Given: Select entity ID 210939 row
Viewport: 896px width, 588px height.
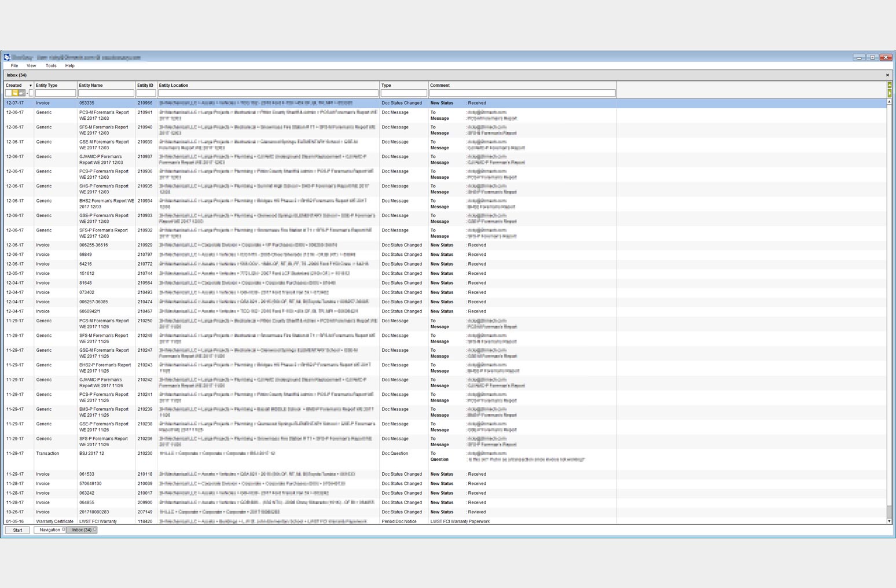Looking at the screenshot, I should (x=445, y=145).
